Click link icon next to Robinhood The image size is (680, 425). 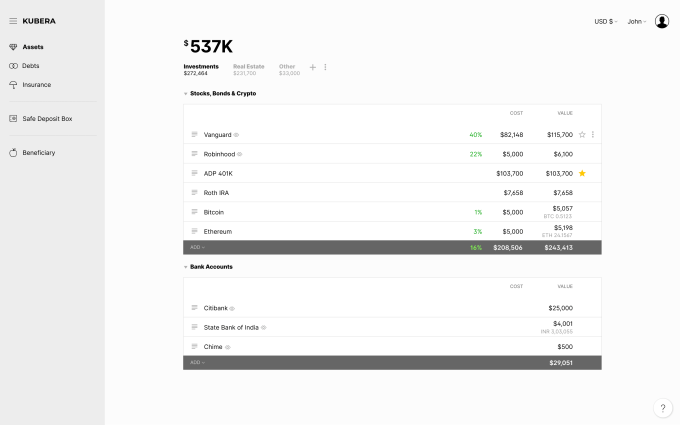[x=239, y=154]
